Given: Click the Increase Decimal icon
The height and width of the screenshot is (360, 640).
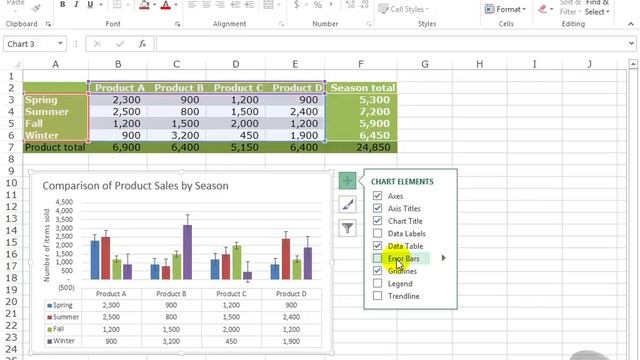Looking at the screenshot, I should point(350,5).
